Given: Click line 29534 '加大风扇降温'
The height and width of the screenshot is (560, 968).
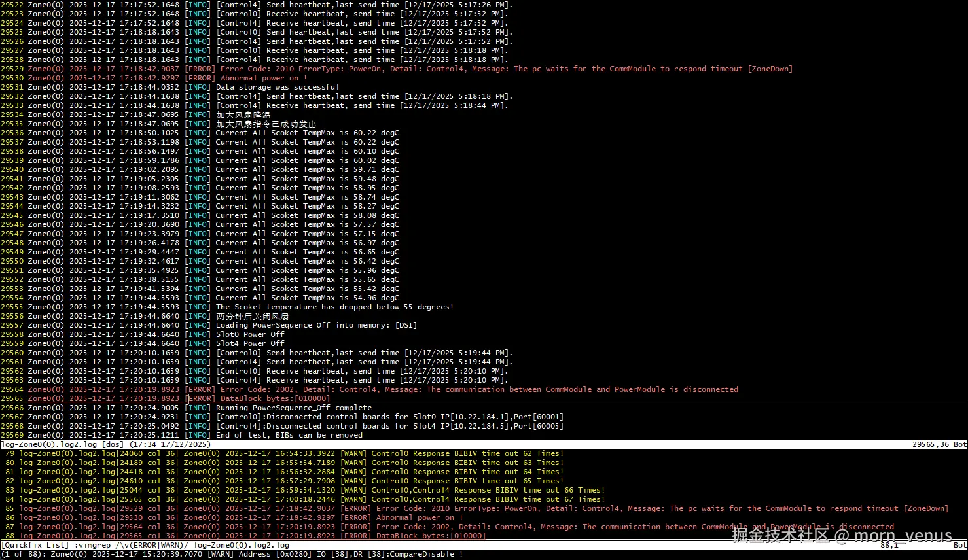Looking at the screenshot, I should point(135,114).
